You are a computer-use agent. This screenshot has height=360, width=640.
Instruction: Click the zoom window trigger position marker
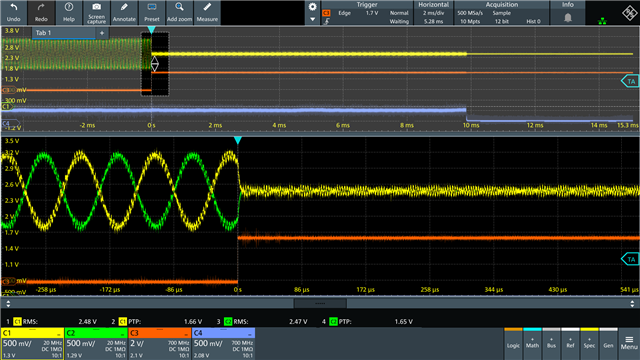(238, 140)
